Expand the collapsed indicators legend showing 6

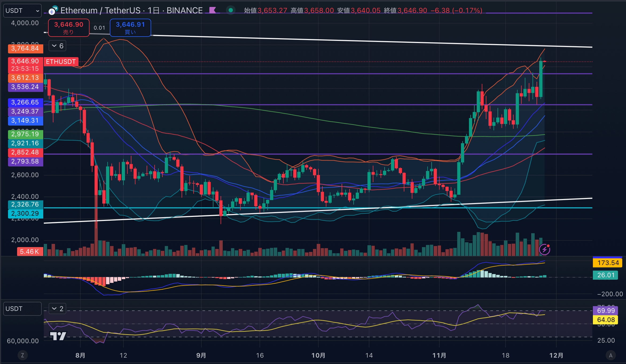point(57,46)
